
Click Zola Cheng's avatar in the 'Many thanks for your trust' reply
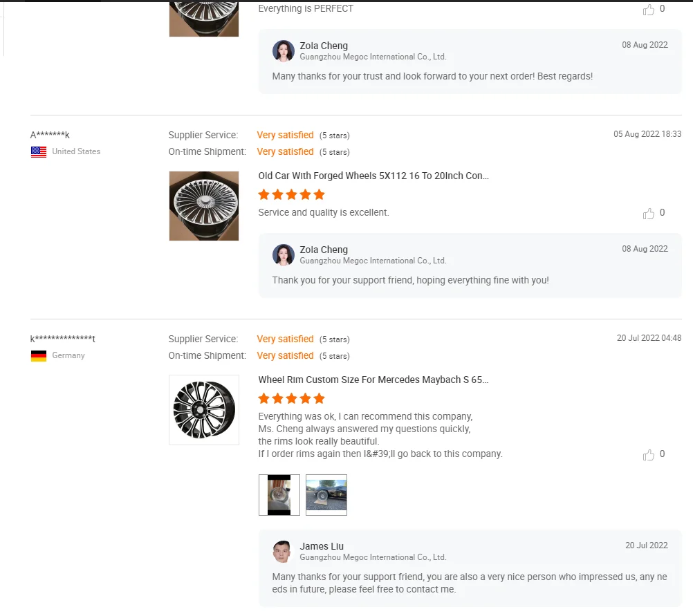tap(284, 51)
